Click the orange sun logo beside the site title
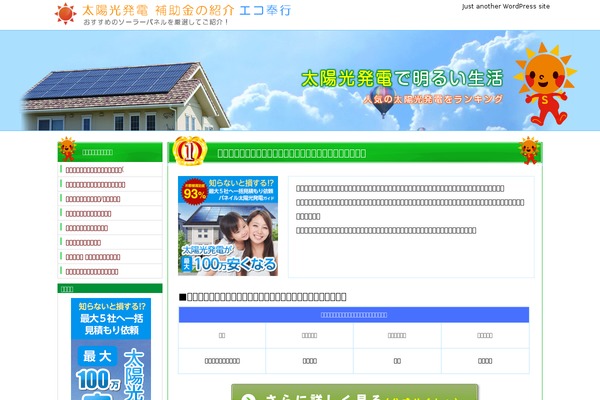 (65, 14)
